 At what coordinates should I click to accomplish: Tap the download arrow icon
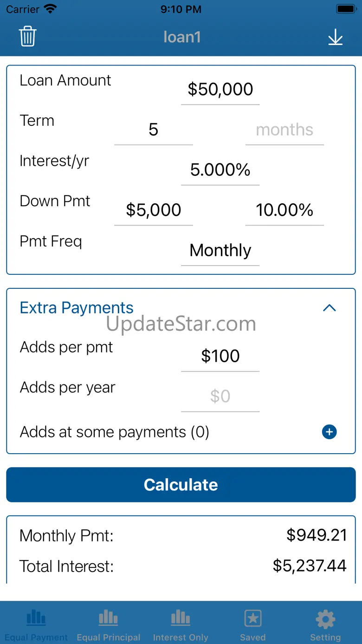(x=335, y=37)
